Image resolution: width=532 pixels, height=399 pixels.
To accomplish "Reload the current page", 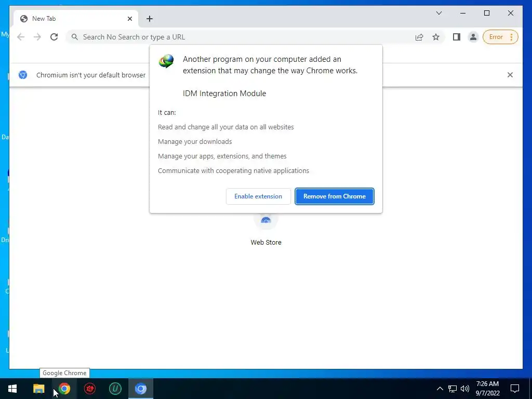I will pos(54,37).
